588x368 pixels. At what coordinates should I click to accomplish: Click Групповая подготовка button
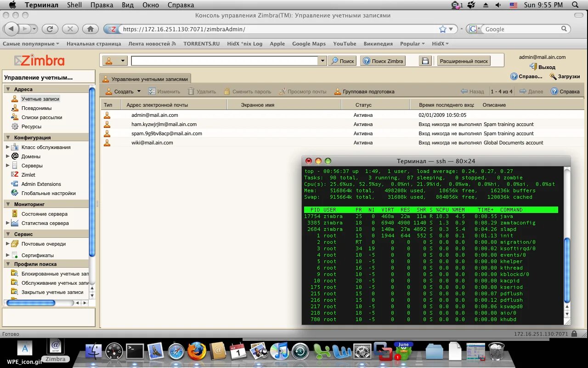click(x=364, y=92)
